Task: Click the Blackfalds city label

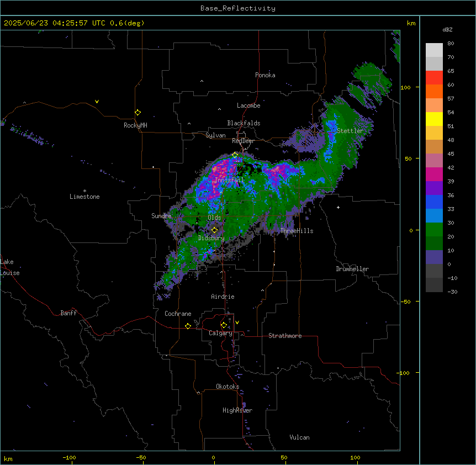Action: coord(244,123)
